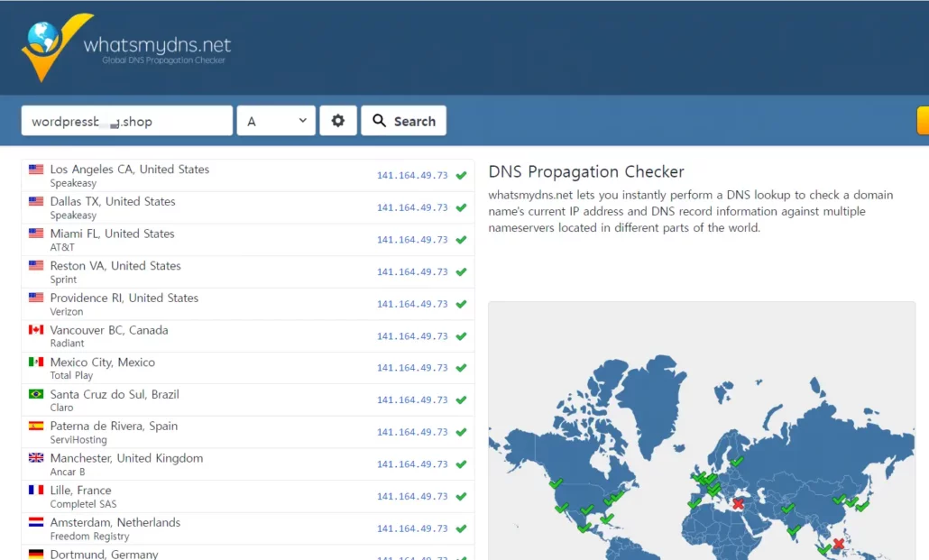Click the red X marker near Turkey on map
The height and width of the screenshot is (560, 929).
tap(738, 504)
